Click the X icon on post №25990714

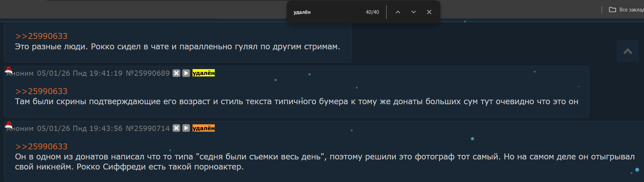[177, 128]
